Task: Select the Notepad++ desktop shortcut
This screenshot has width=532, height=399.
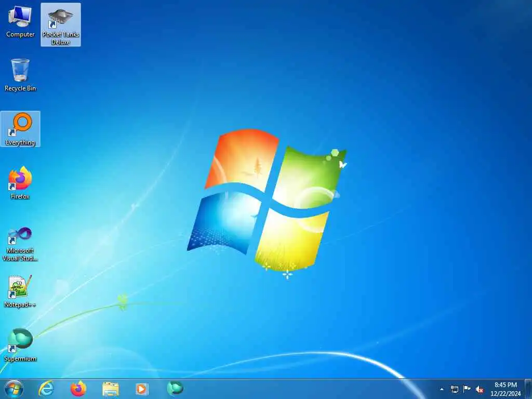Action: tap(20, 291)
